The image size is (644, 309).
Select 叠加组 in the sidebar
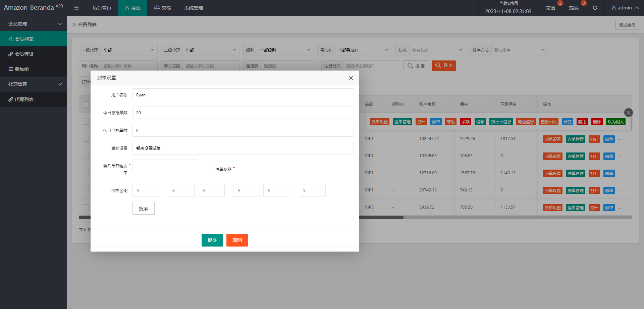tap(34, 69)
